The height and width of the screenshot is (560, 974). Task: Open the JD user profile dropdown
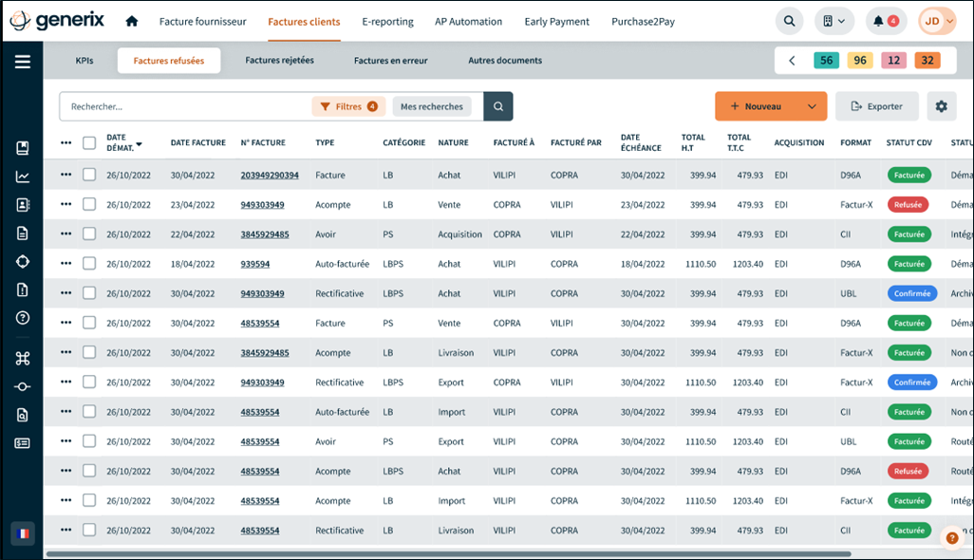click(x=936, y=21)
